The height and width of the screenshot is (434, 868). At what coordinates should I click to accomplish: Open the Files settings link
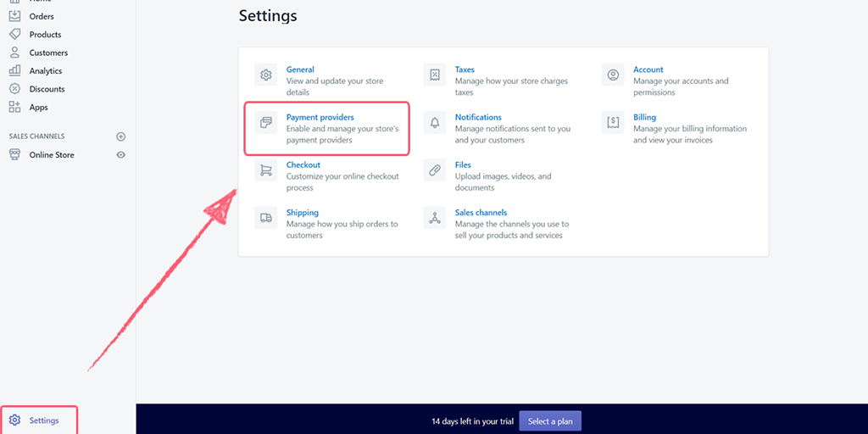coord(463,165)
